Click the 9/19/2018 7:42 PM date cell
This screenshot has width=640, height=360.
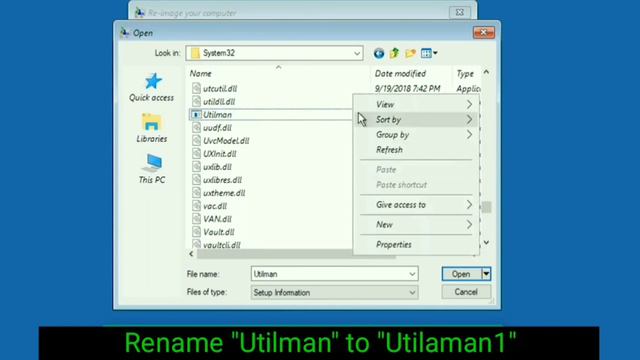click(x=407, y=88)
